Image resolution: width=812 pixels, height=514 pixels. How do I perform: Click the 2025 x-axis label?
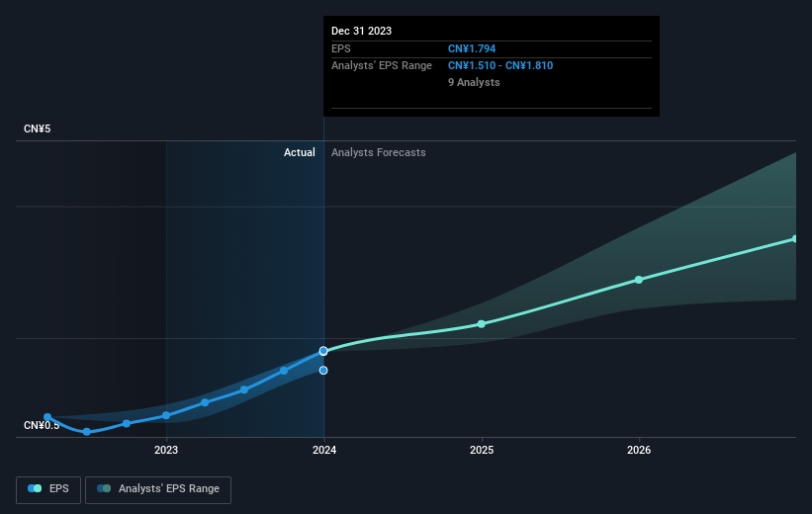pyautogui.click(x=482, y=450)
